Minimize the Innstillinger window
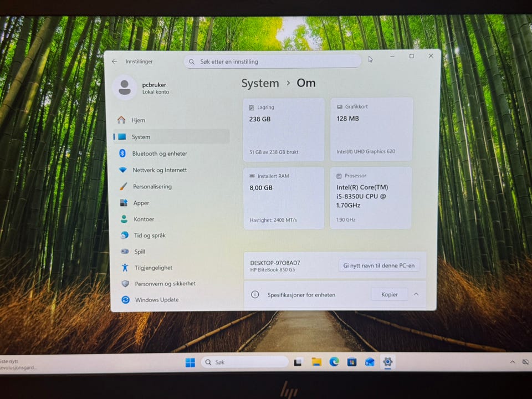Viewport: 532px width, 399px height. [392, 57]
